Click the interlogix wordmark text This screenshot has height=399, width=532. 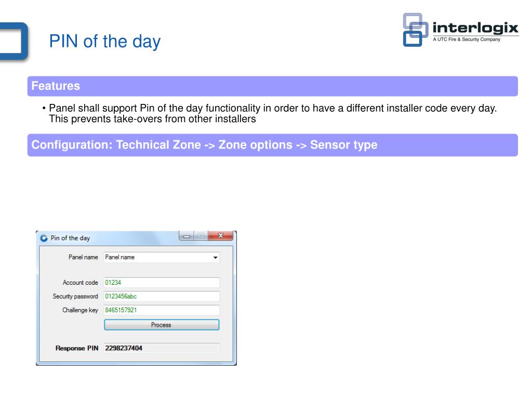pyautogui.click(x=475, y=28)
